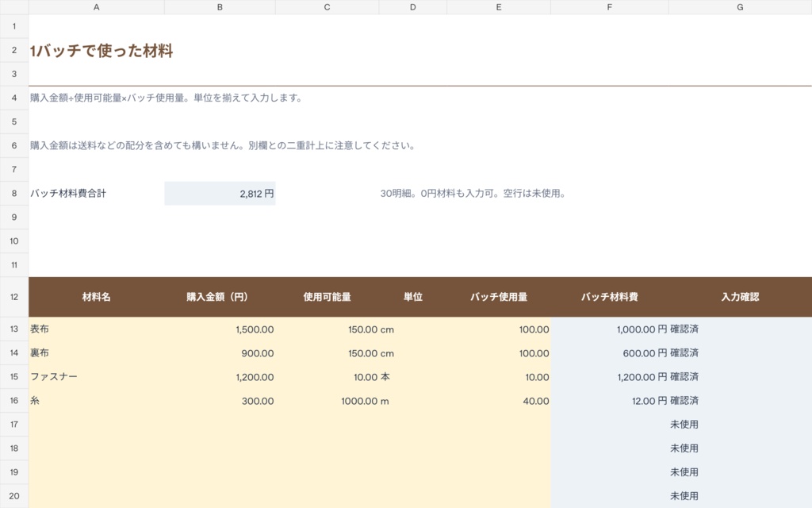Select the 裏布 material cell

point(96,353)
